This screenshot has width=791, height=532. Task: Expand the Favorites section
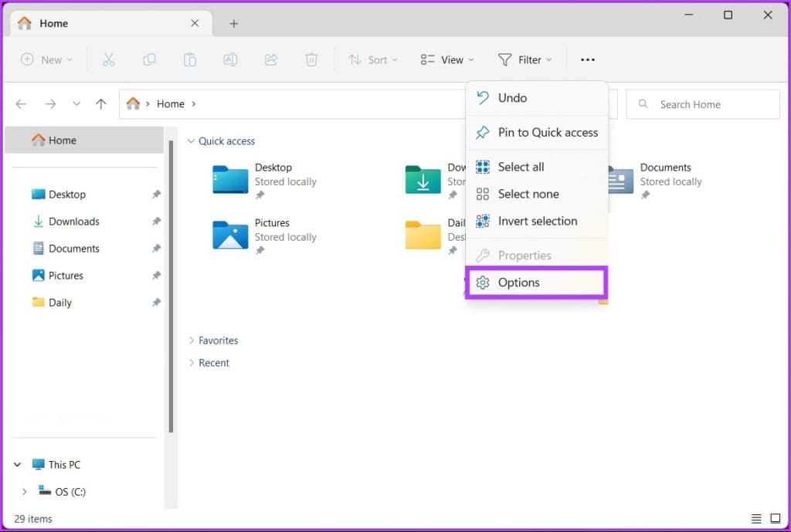point(192,341)
